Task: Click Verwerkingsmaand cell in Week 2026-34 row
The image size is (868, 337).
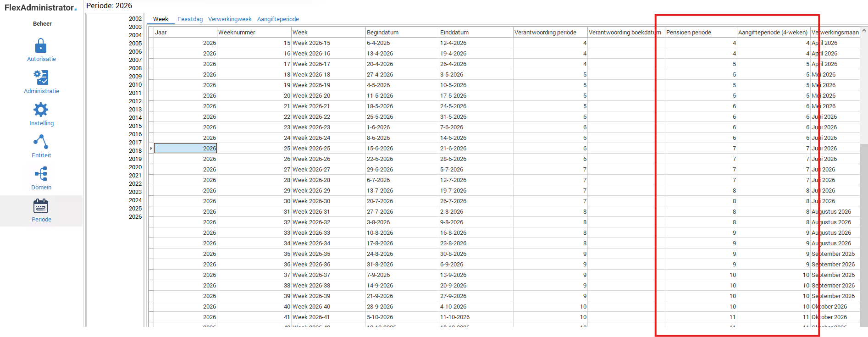Action: 835,243
